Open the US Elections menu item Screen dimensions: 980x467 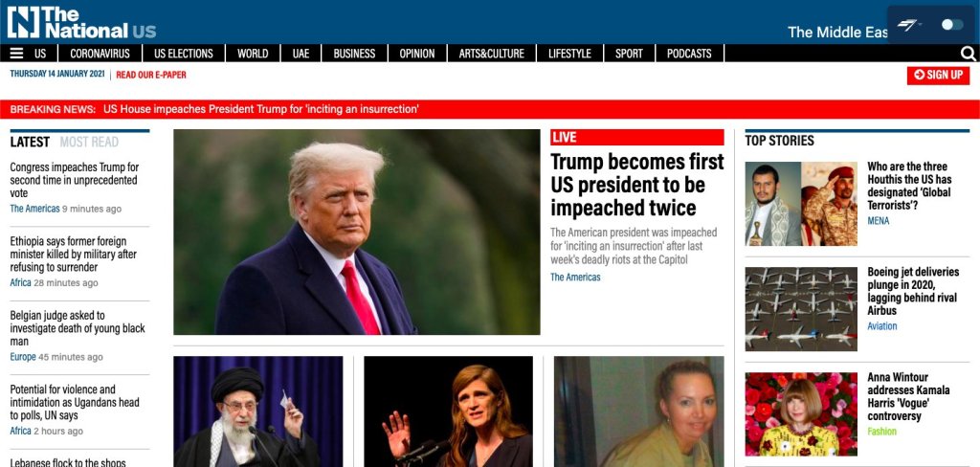(x=184, y=54)
